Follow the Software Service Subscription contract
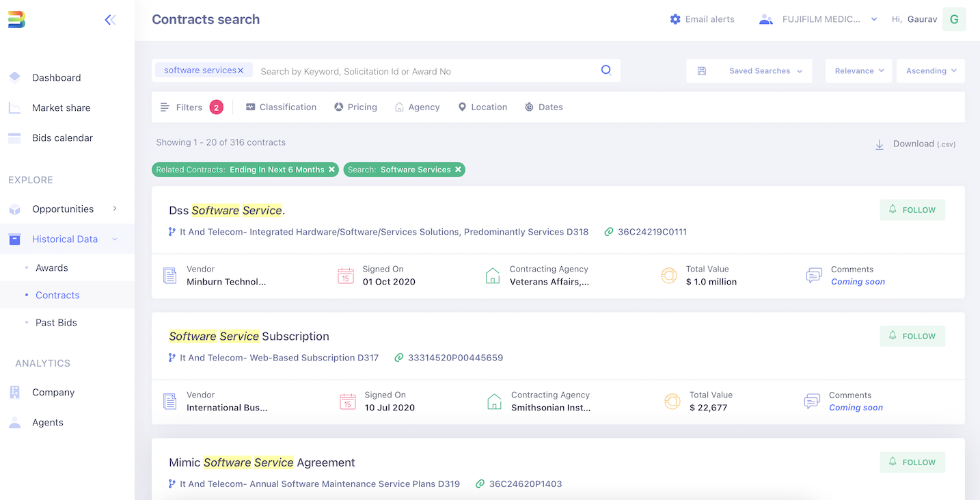The image size is (980, 500). tap(912, 336)
